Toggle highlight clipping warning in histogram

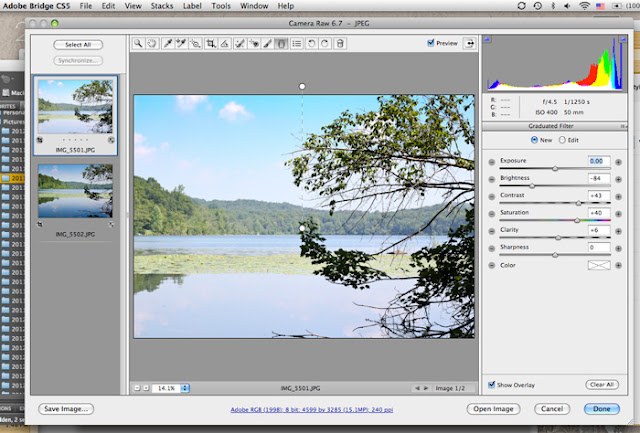pos(623,39)
